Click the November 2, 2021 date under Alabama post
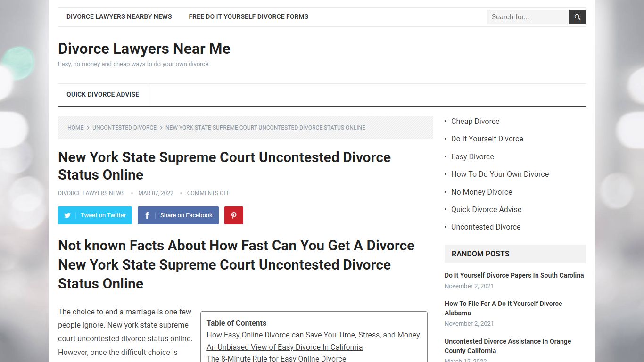This screenshot has width=644, height=362. coord(469,324)
